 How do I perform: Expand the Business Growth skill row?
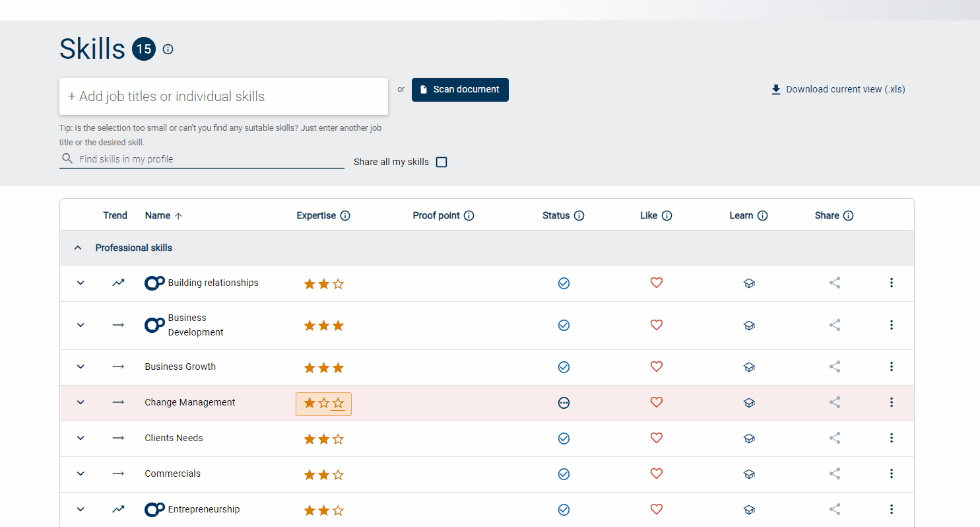coord(80,367)
